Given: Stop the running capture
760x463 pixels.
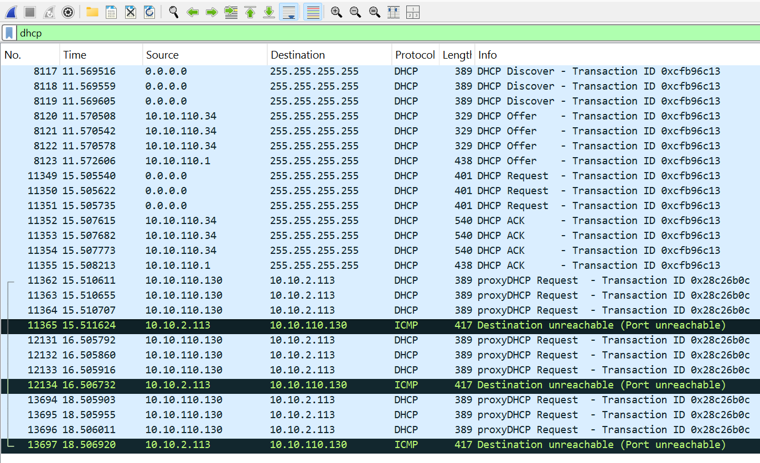Looking at the screenshot, I should point(30,12).
